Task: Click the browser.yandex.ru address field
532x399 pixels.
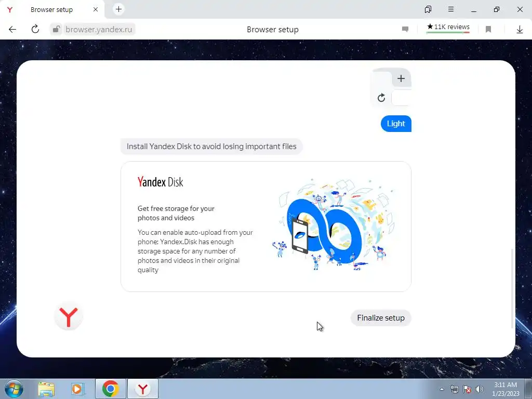Action: click(99, 29)
